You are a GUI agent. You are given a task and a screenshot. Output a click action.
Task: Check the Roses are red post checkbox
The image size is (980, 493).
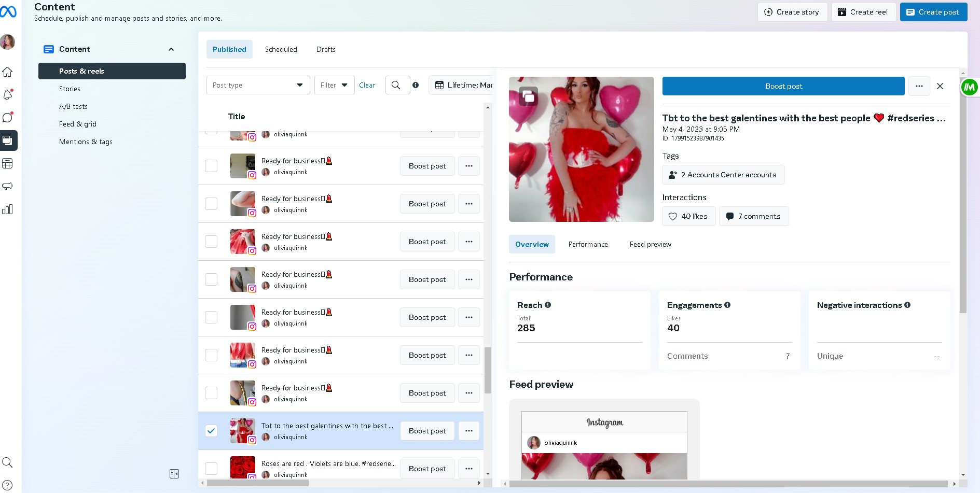tap(211, 469)
